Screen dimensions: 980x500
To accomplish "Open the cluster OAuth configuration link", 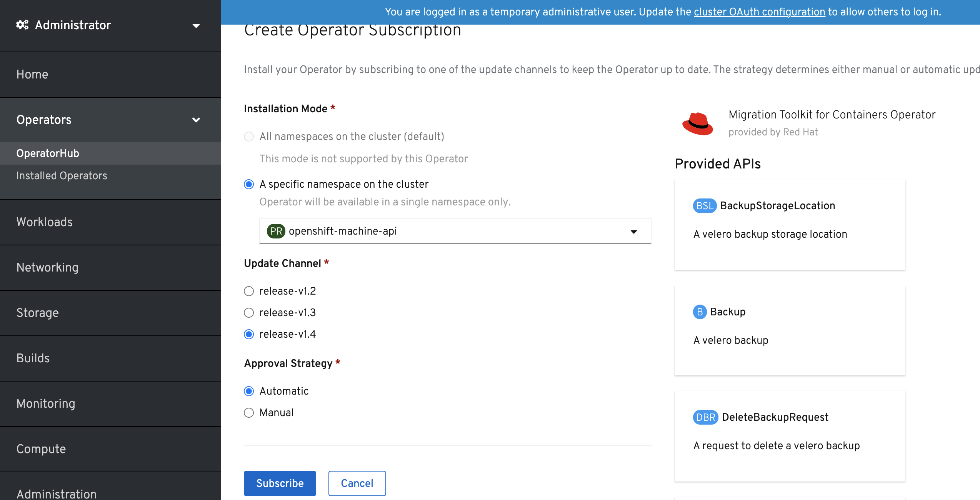I will pos(760,12).
